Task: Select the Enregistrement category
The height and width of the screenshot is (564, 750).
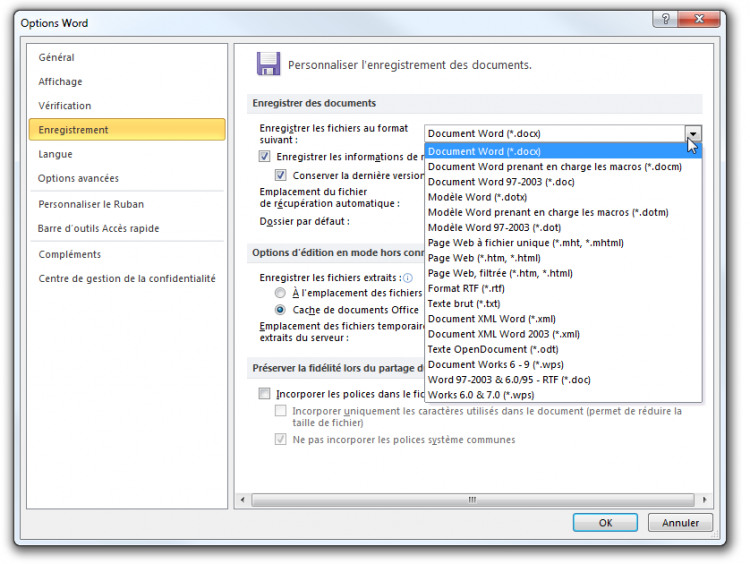Action: (127, 130)
